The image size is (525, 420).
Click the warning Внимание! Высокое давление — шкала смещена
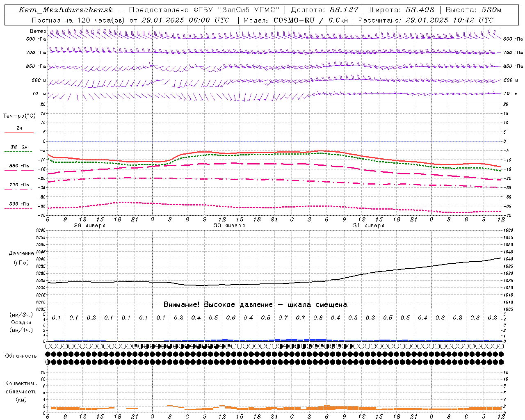click(256, 304)
